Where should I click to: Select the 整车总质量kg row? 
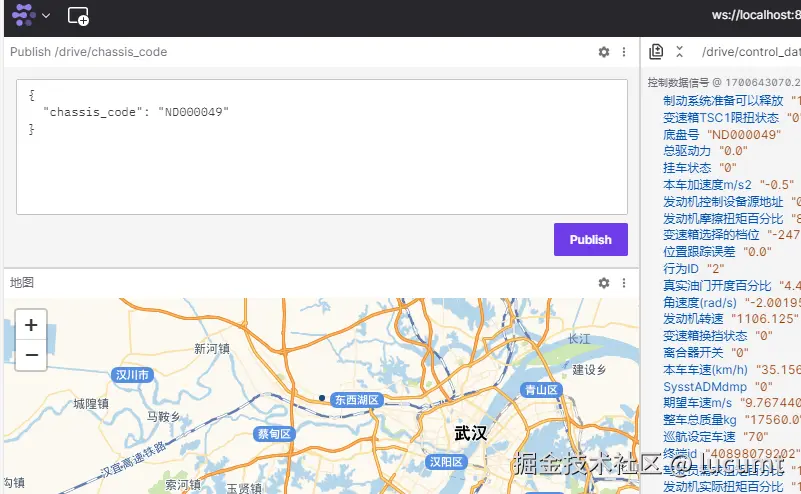pyautogui.click(x=732, y=420)
